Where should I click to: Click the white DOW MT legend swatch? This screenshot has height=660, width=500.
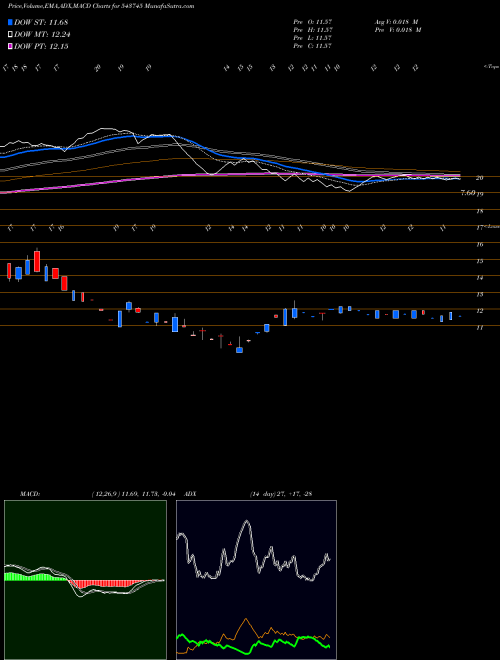click(10, 35)
